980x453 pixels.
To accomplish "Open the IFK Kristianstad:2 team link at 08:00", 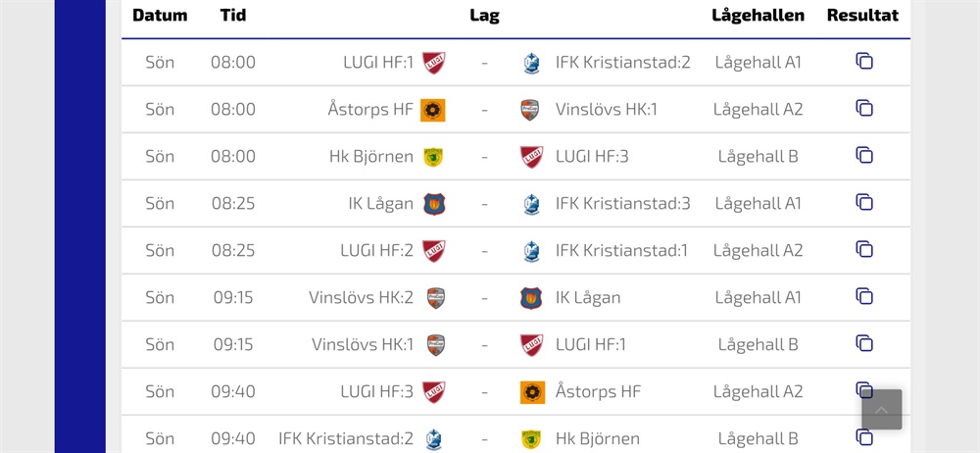I will [x=622, y=63].
